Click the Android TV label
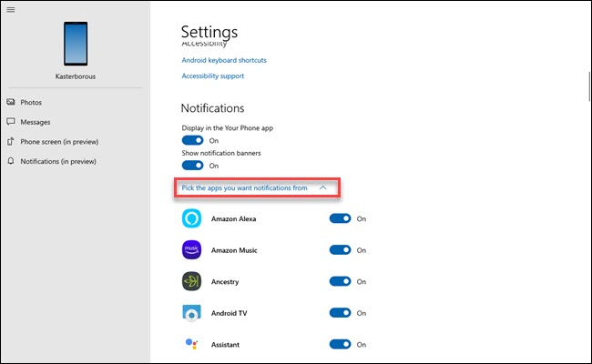 [x=230, y=313]
